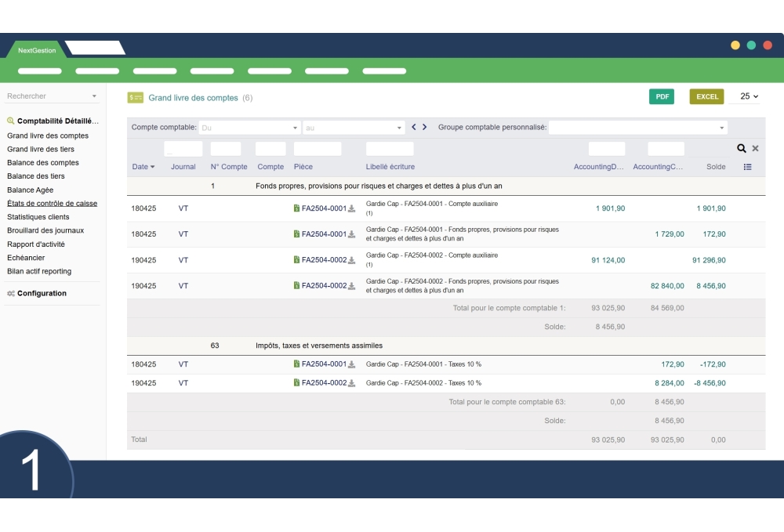Click the right chevron next to the account range

point(425,126)
